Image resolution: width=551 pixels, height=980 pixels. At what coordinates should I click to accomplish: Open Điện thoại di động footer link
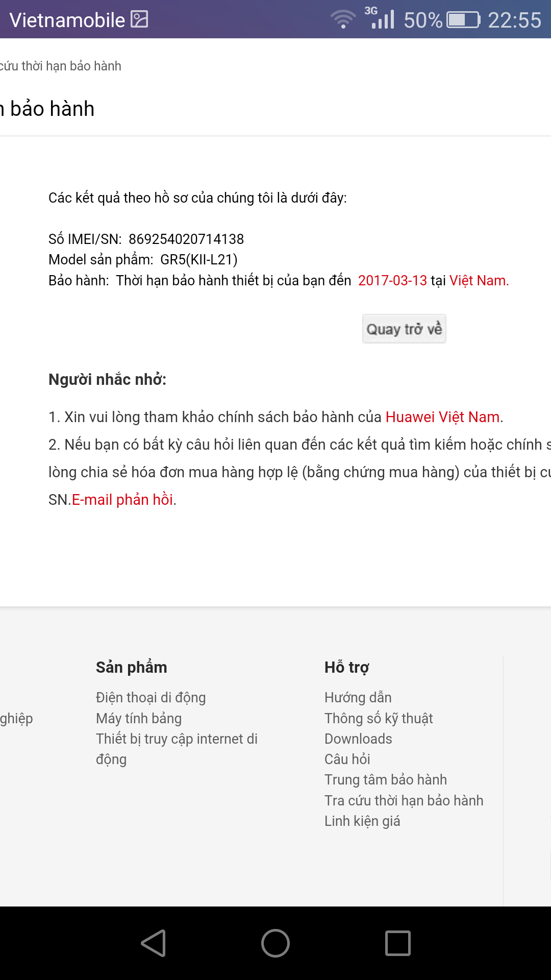point(151,698)
